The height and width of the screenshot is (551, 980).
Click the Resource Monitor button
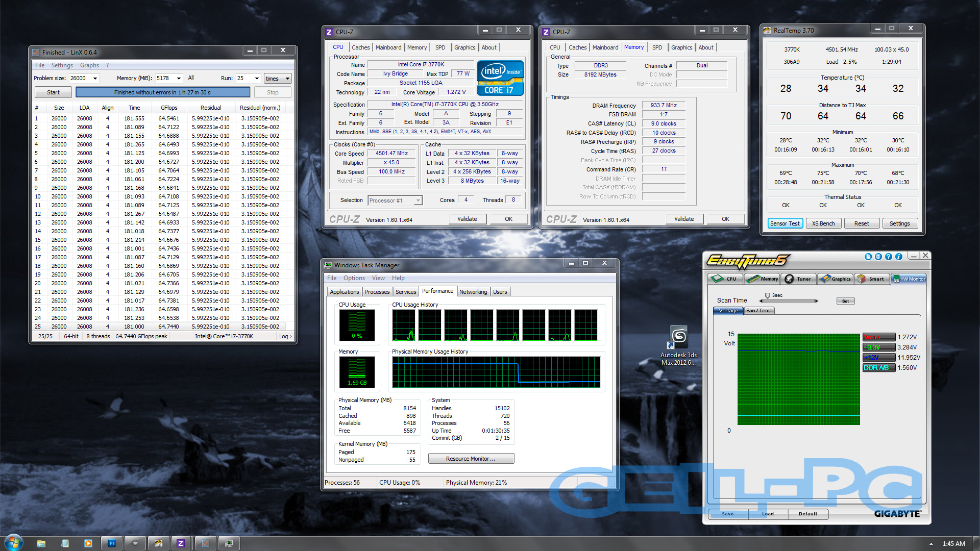(471, 459)
